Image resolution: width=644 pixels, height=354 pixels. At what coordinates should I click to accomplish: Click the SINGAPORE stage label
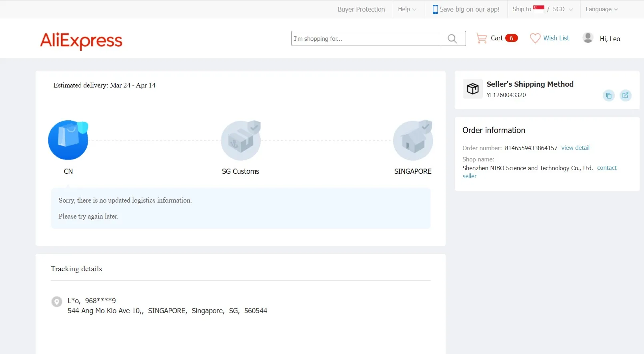(x=413, y=171)
